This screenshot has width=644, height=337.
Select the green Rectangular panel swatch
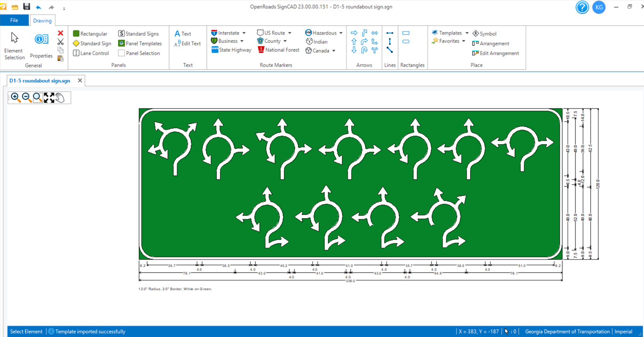(76, 34)
